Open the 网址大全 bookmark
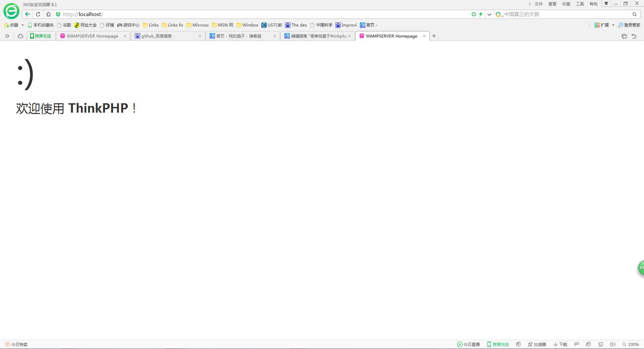The image size is (644, 349). pos(86,25)
